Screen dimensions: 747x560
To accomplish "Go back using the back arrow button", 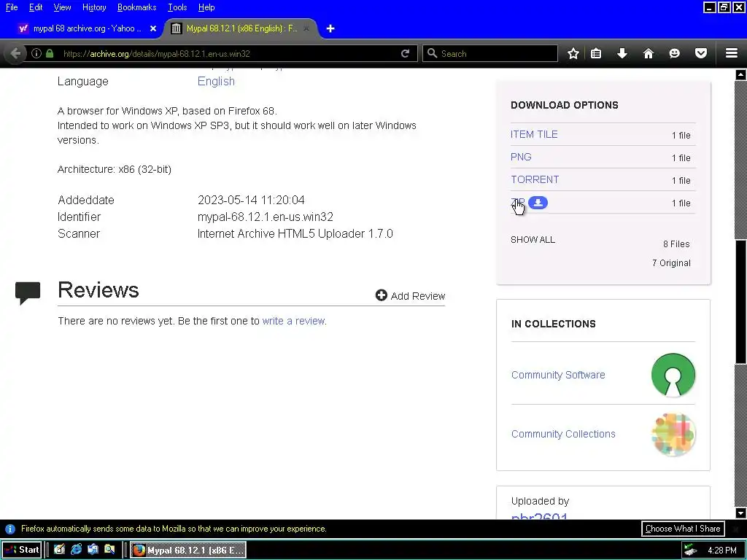I will tap(15, 53).
